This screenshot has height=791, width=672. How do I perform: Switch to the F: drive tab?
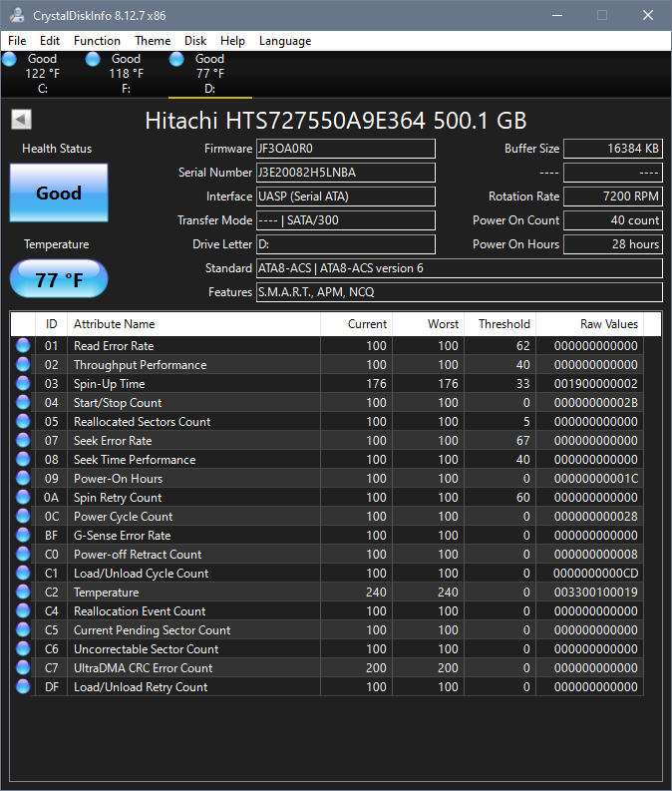pos(126,73)
